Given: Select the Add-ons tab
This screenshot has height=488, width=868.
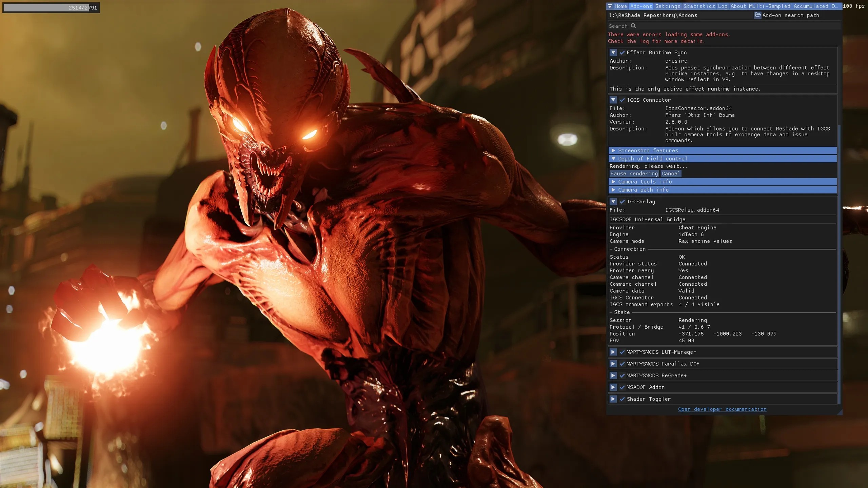Looking at the screenshot, I should click(x=641, y=6).
